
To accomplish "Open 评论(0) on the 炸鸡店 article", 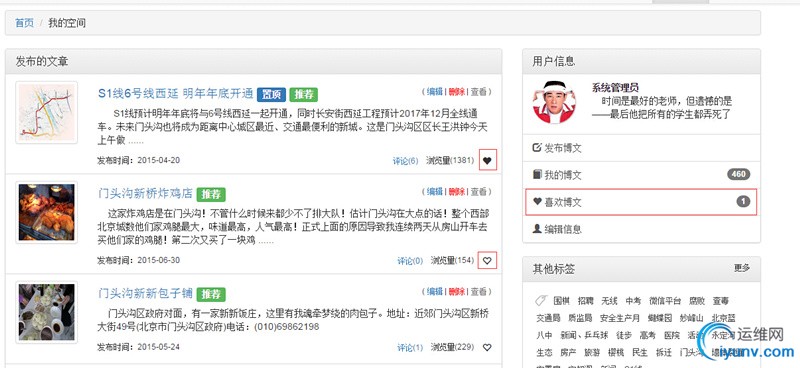I will tap(410, 261).
